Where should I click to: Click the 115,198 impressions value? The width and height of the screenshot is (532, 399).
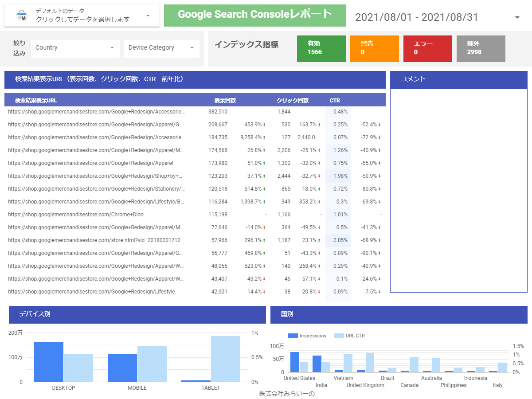pyautogui.click(x=218, y=215)
